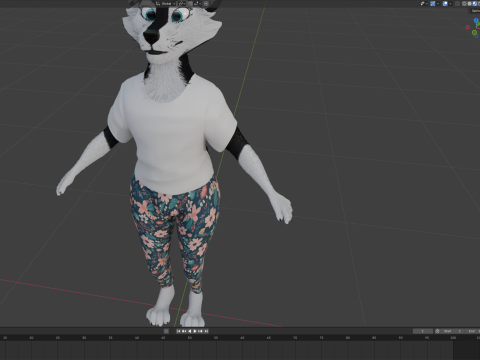Toggle X-ray mode

click(x=457, y=3)
